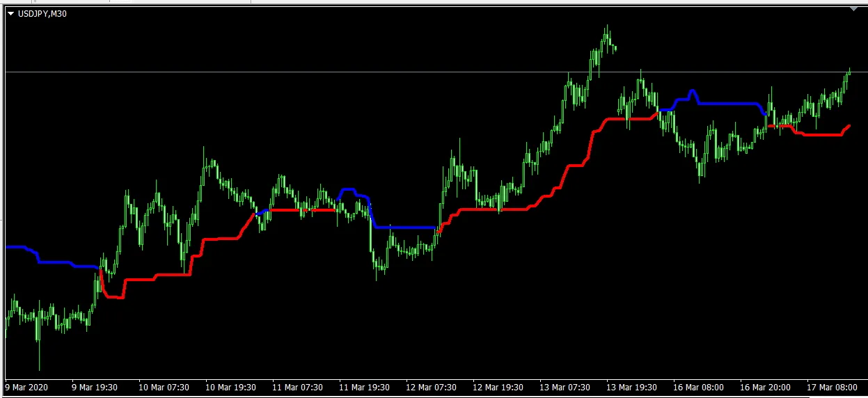Click the latest candle at the right edge

849,72
